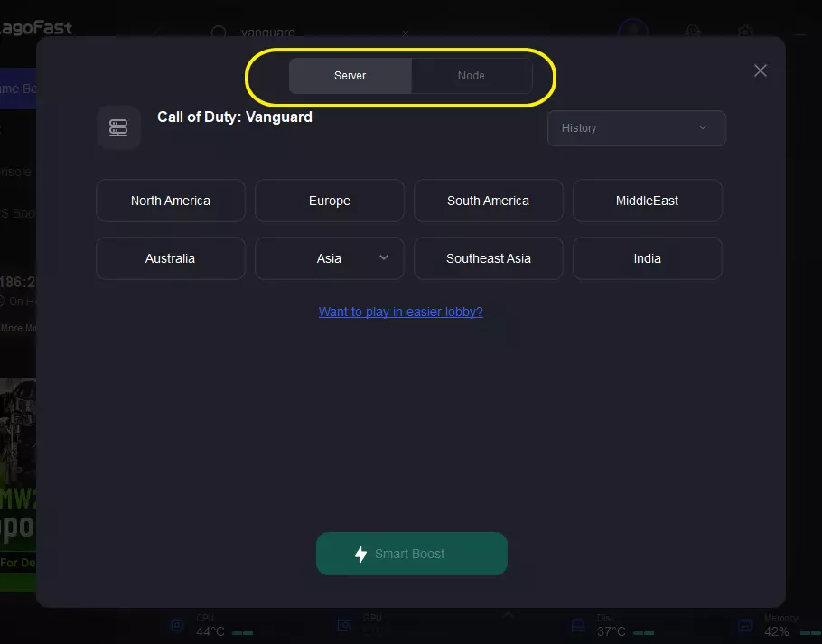Select the MiddleEast server region

coord(647,201)
